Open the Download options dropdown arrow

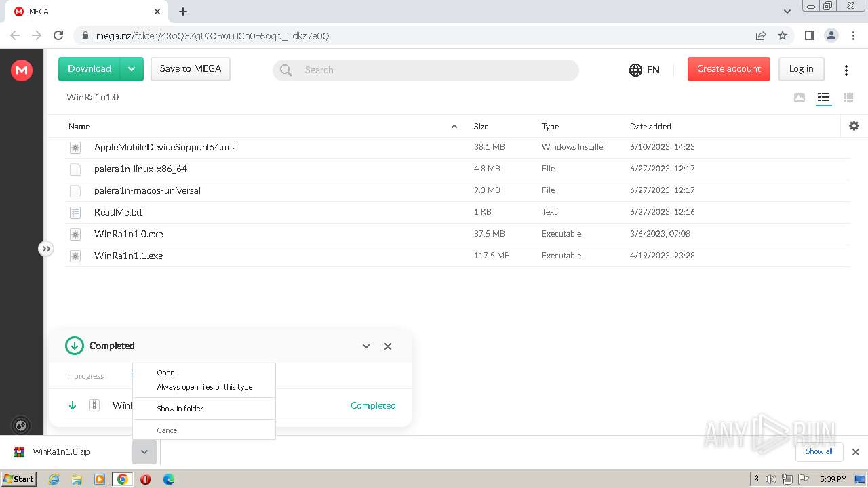[x=132, y=69]
